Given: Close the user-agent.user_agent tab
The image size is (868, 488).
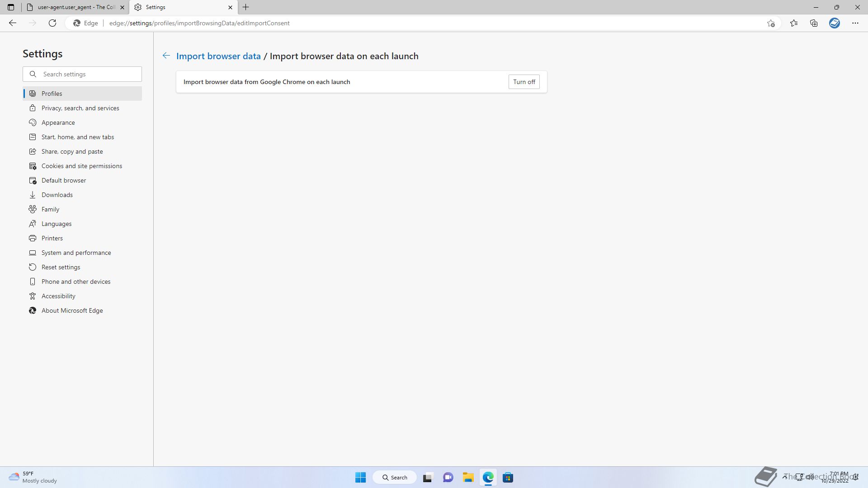Looking at the screenshot, I should coord(122,7).
